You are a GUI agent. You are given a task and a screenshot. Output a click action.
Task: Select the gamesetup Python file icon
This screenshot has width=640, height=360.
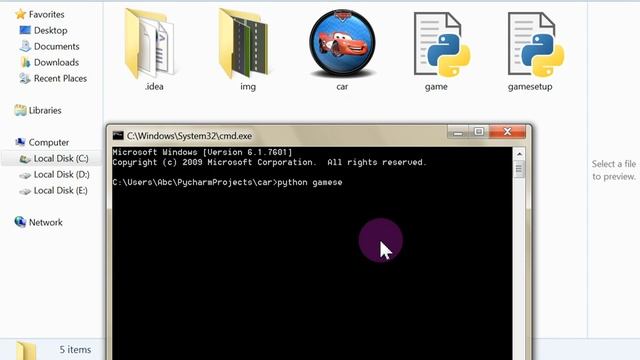click(536, 44)
